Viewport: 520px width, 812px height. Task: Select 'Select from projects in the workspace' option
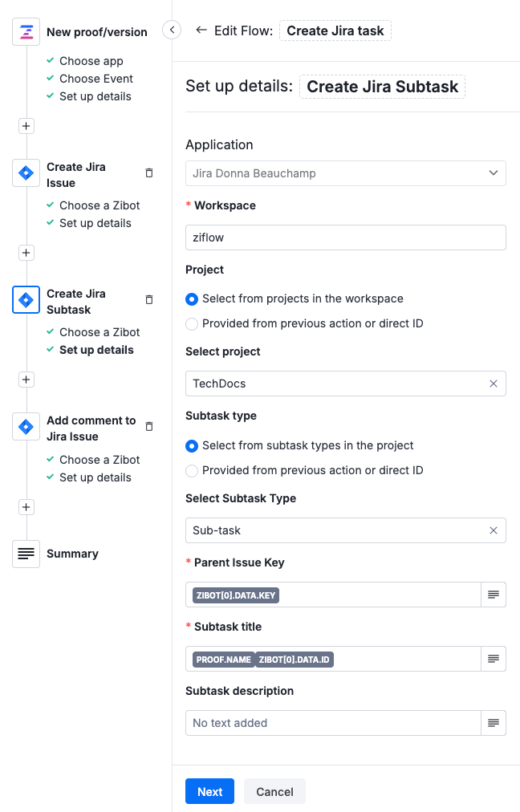(192, 298)
